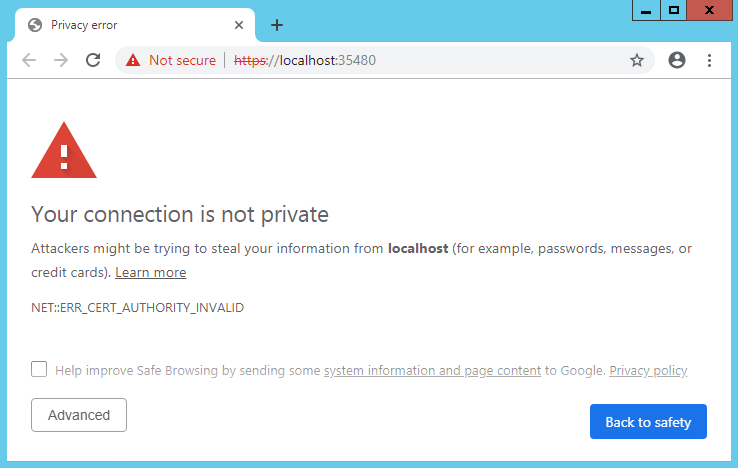Close the Privacy error tab
The height and width of the screenshot is (468, 738).
pyautogui.click(x=239, y=25)
